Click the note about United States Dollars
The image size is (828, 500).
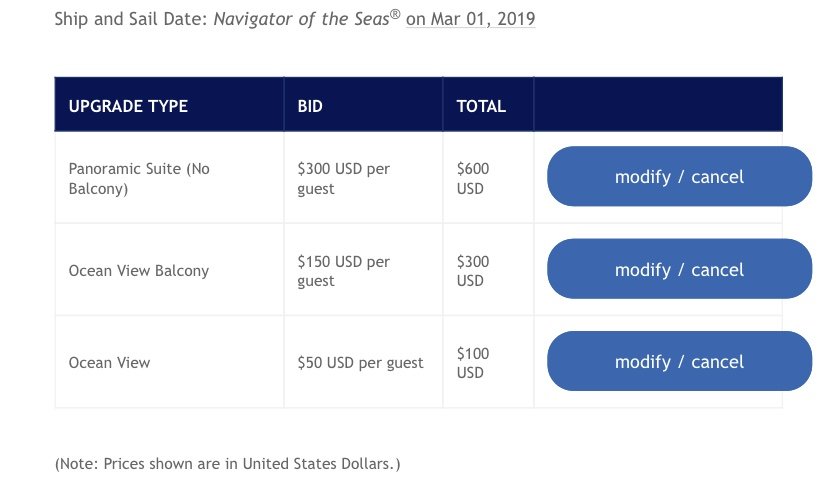click(228, 464)
